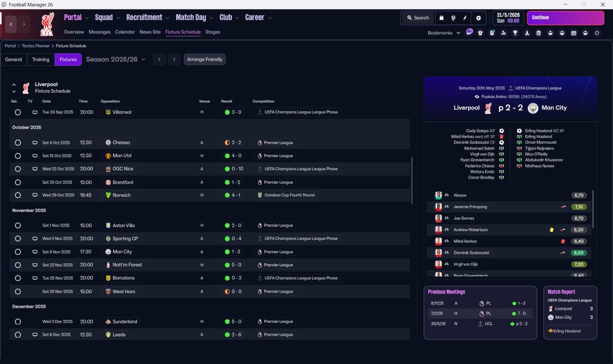Viewport: 613px width, 364px height.
Task: Click the pencil edit icon in toolbar
Action: tap(465, 18)
